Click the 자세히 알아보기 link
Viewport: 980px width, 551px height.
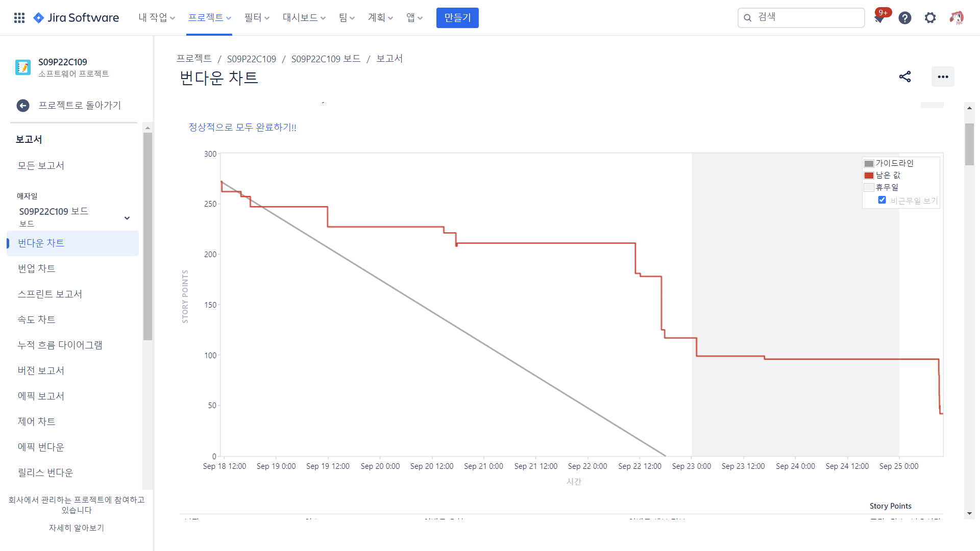[77, 528]
